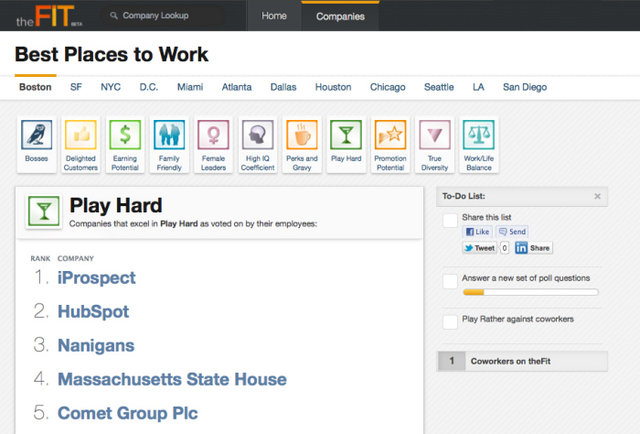Click the poll questions progress bar

[531, 292]
